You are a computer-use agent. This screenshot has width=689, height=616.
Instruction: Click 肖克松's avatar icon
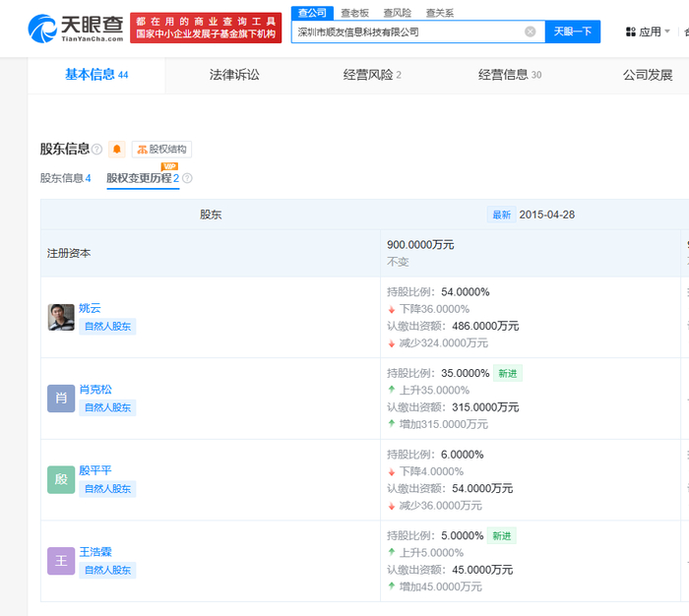61,399
